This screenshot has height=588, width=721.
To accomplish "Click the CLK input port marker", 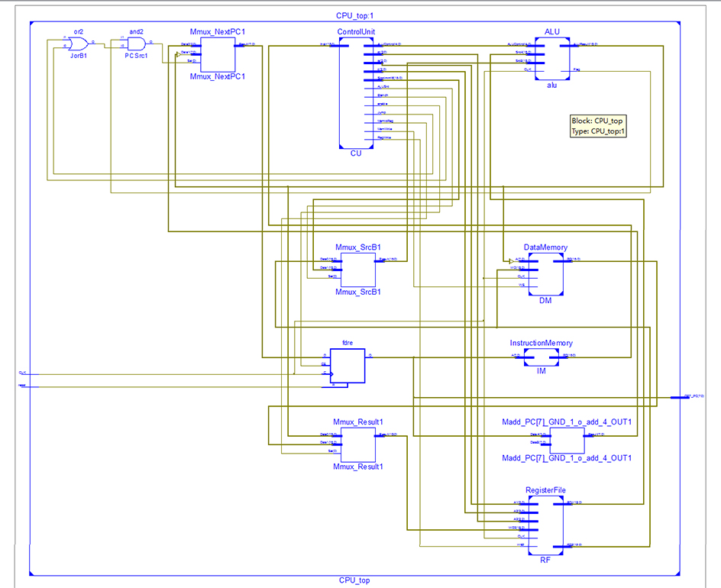I will pos(28,374).
